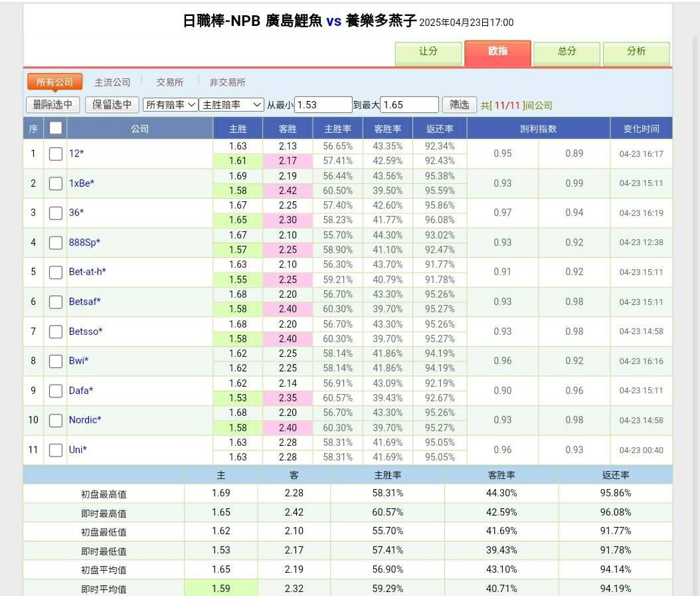Select the 欧指 tab

coord(497,52)
